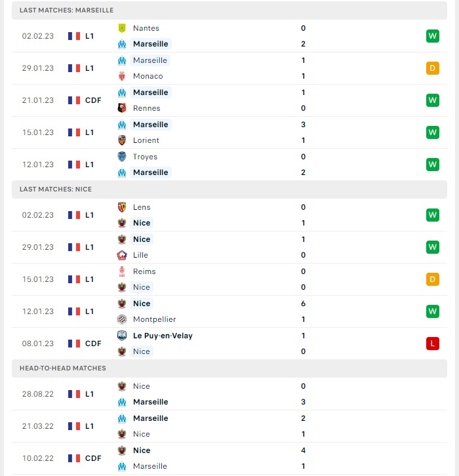459x476 pixels.
Task: Click the Lille club crest icon
Action: [122, 255]
